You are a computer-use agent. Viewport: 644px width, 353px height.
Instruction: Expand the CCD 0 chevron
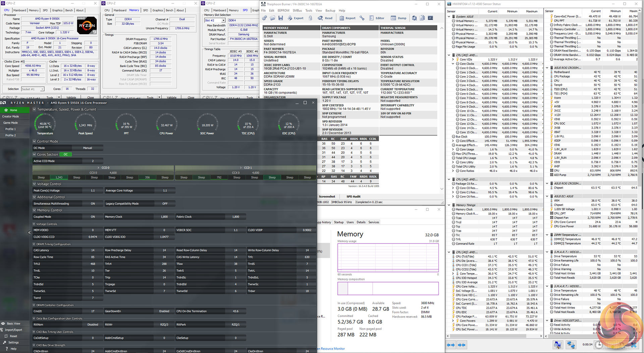click(98, 168)
